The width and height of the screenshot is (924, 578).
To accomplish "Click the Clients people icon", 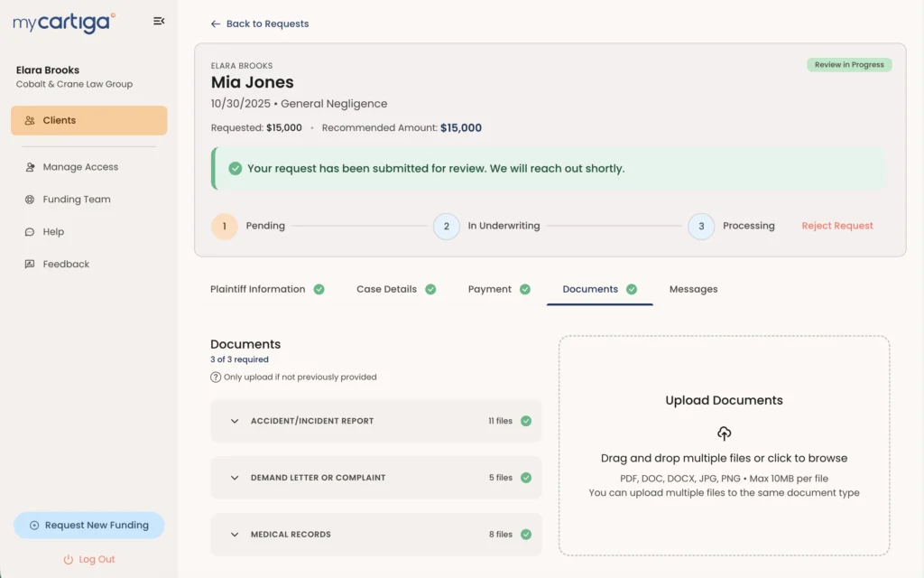I will (30, 120).
